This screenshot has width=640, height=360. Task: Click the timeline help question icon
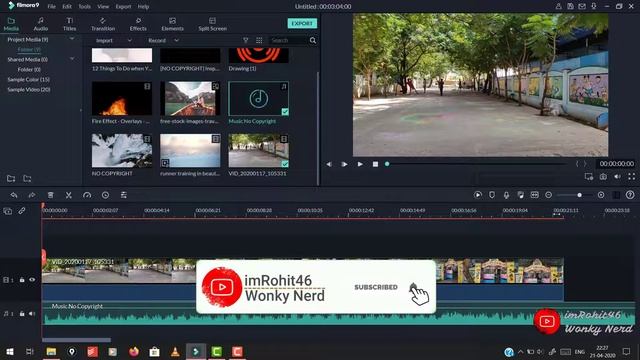(630, 195)
